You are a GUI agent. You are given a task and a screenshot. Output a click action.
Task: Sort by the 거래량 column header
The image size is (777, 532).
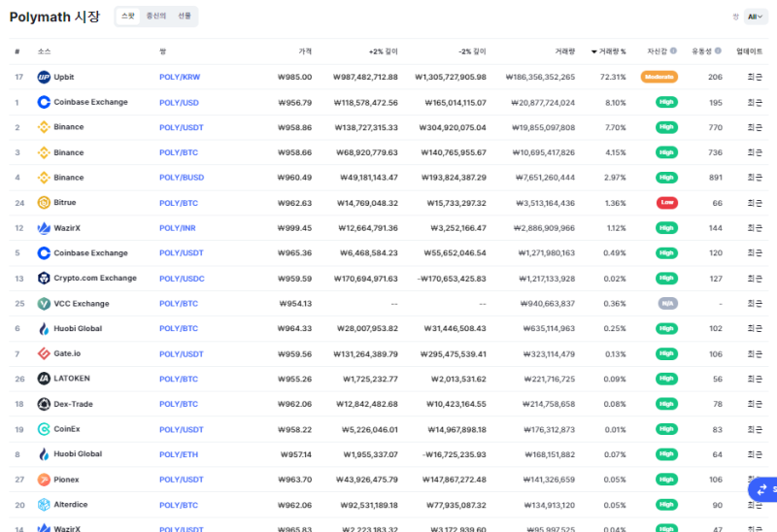pyautogui.click(x=565, y=51)
